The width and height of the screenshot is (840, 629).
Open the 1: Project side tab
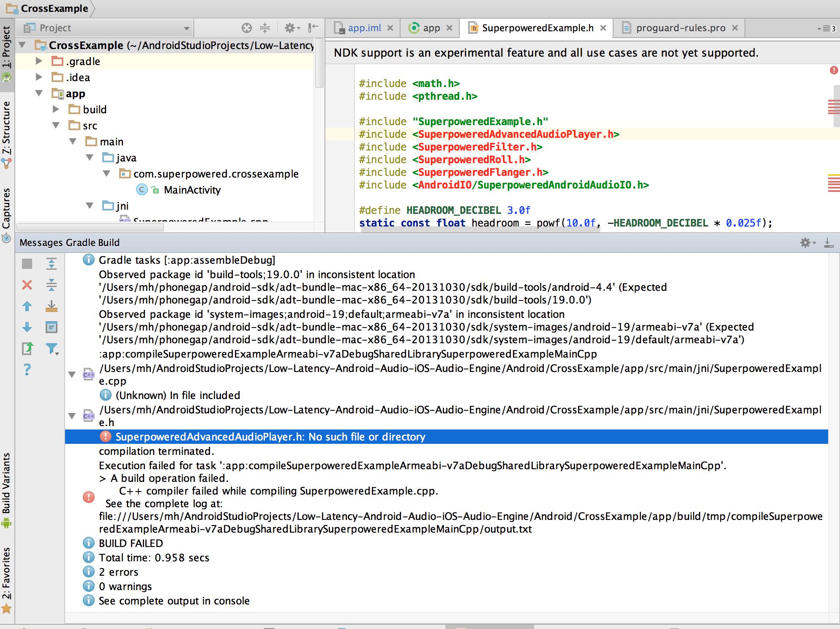6,54
